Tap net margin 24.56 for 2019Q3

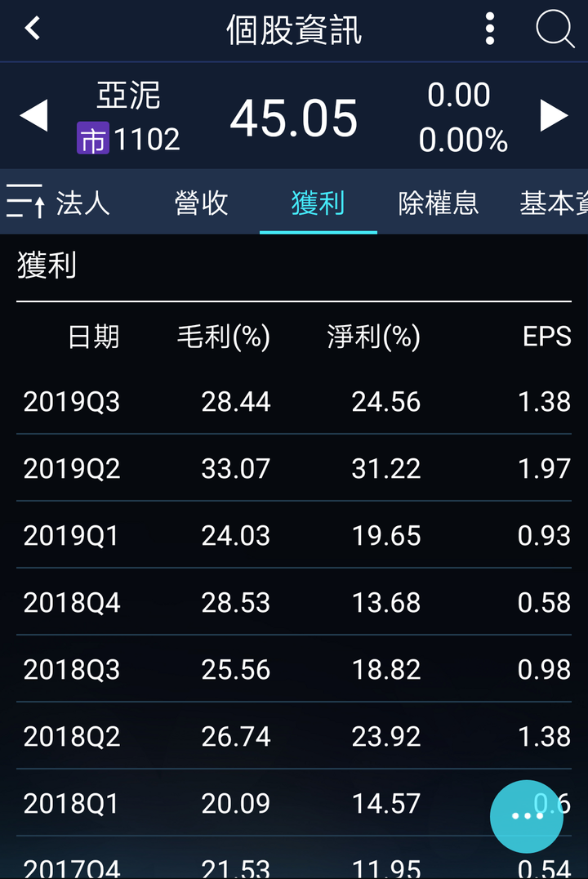pos(386,402)
